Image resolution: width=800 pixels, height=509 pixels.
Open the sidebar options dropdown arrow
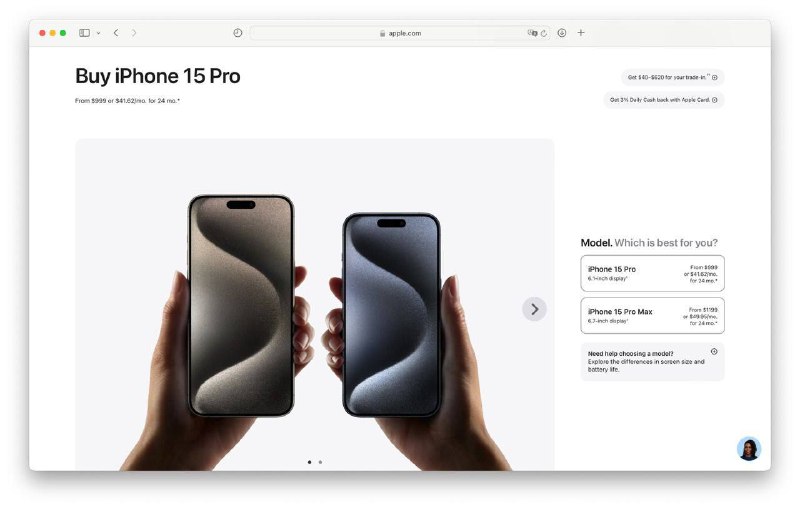click(x=98, y=33)
